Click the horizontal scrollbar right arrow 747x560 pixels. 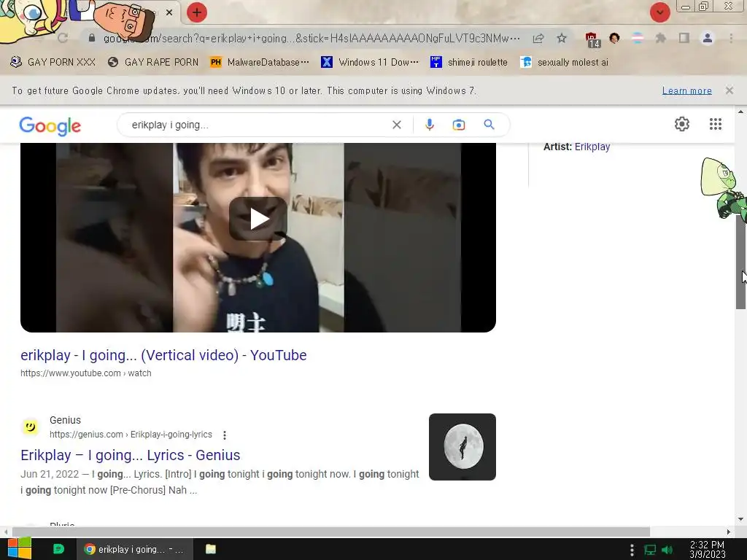pyautogui.click(x=729, y=532)
